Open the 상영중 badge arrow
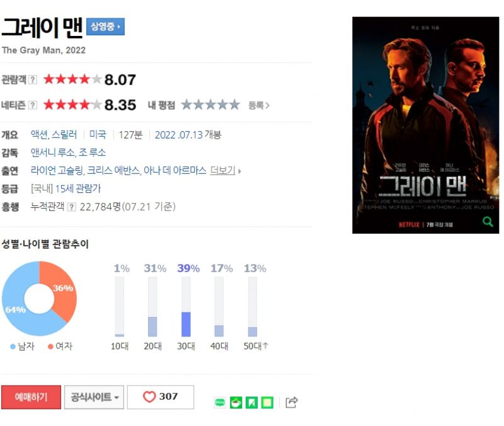 coord(105,26)
